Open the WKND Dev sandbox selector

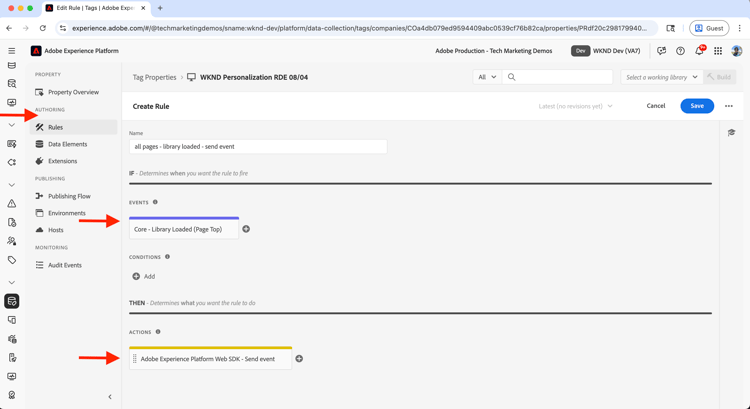606,51
